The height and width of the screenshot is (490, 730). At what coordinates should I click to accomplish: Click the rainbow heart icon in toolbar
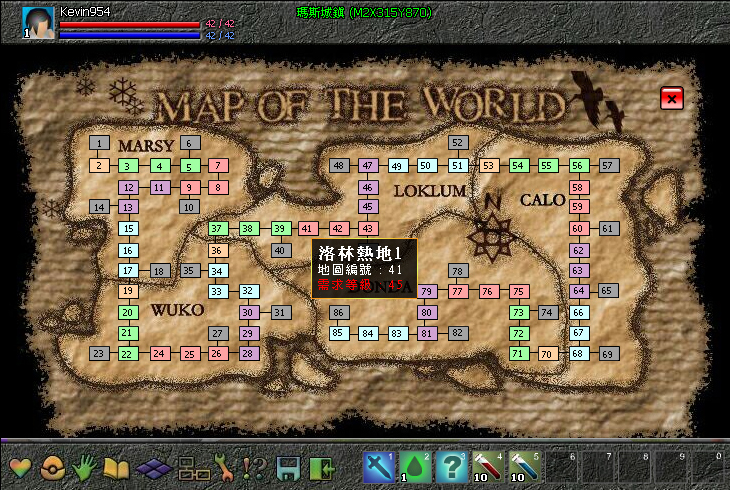tap(20, 468)
